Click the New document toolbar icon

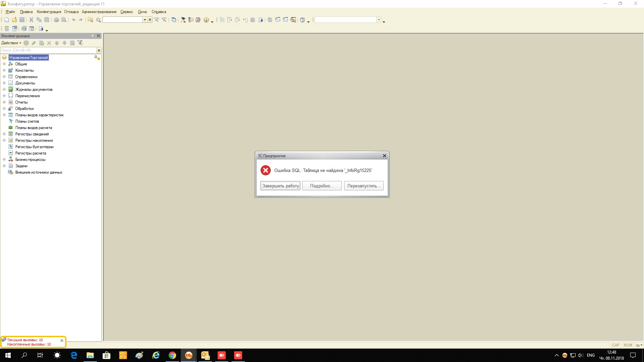coord(7,20)
